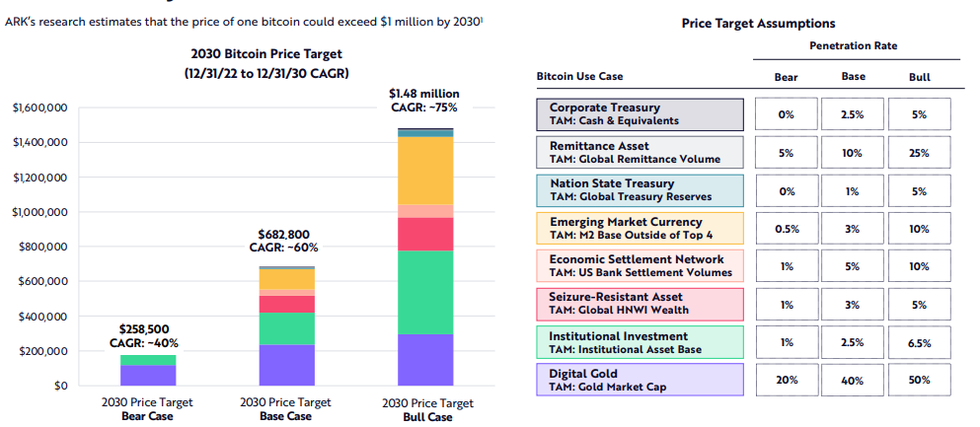The image size is (980, 427).
Task: Select the Digital Gold use case box
Action: click(x=640, y=381)
